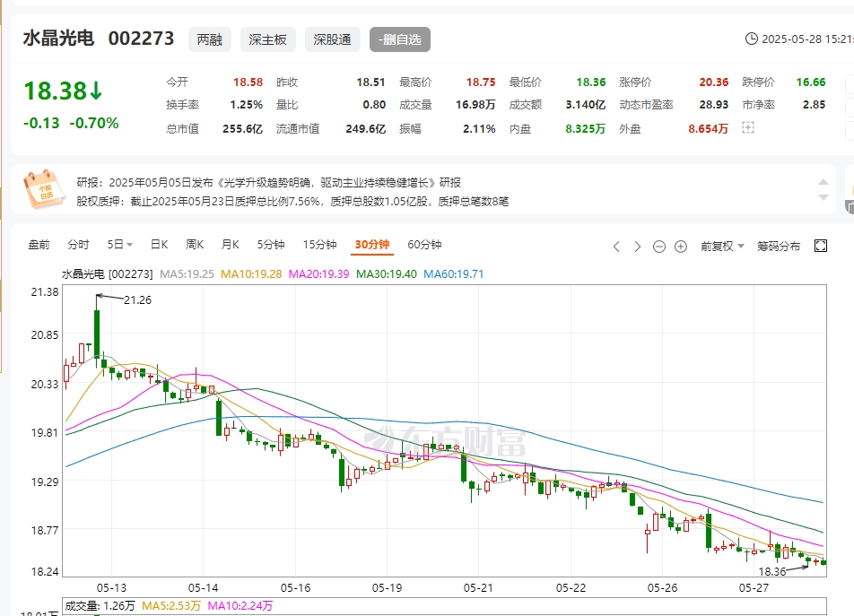This screenshot has width=854, height=616.
Task: Switch to the 15分钟 tab
Action: click(x=319, y=245)
